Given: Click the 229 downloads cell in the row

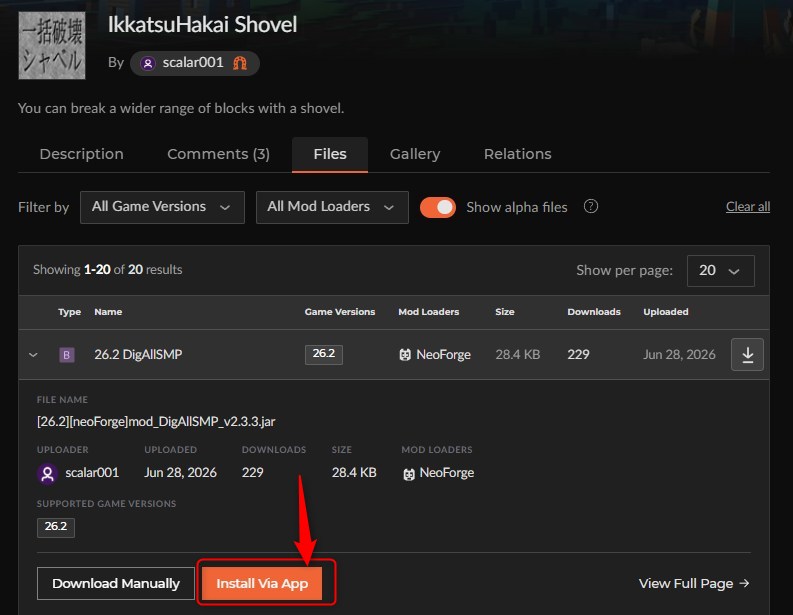Looking at the screenshot, I should [x=579, y=355].
